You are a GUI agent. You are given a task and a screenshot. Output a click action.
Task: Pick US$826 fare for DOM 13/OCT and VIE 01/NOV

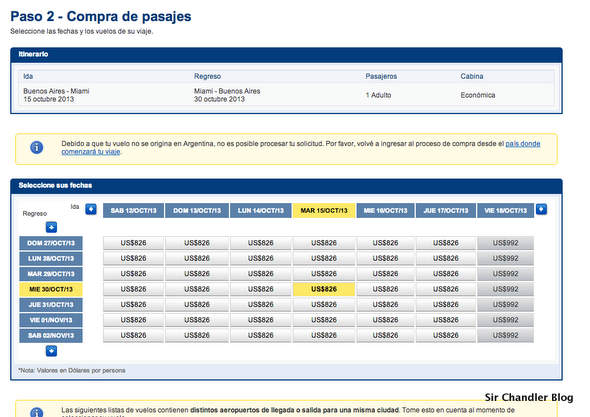click(x=197, y=320)
